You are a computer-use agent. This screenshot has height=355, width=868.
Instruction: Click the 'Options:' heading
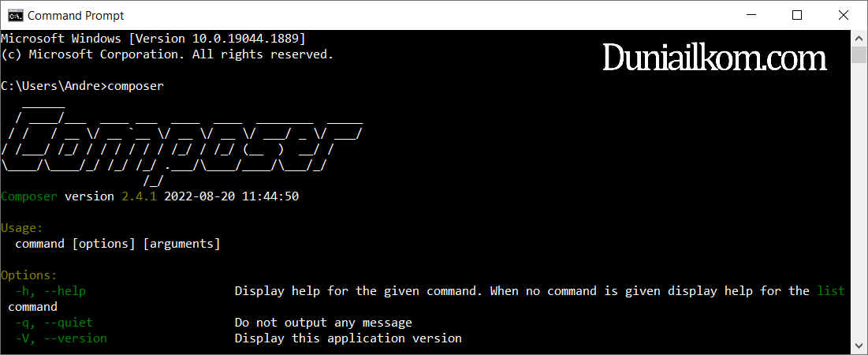point(29,275)
